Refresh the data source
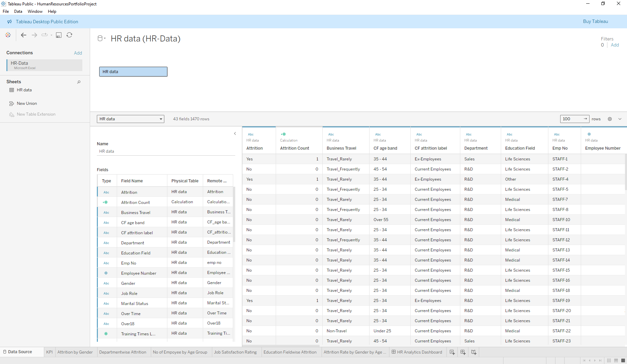The height and width of the screenshot is (364, 627). pos(70,35)
